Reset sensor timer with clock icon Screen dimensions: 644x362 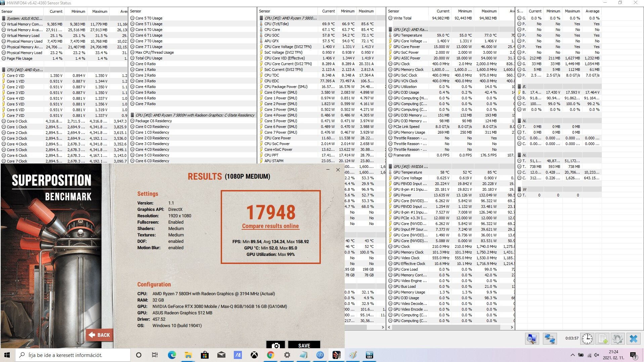[587, 338]
